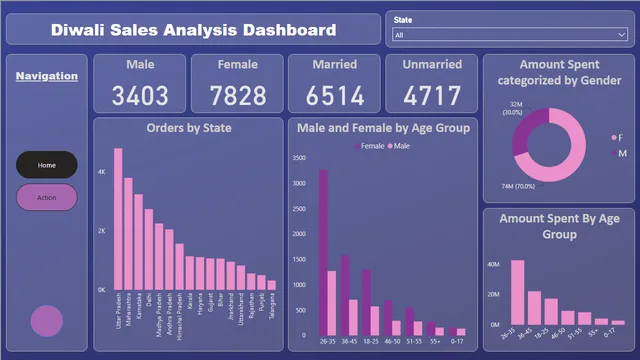Click the Orders by State chart title
640x360 pixels.
(x=189, y=128)
